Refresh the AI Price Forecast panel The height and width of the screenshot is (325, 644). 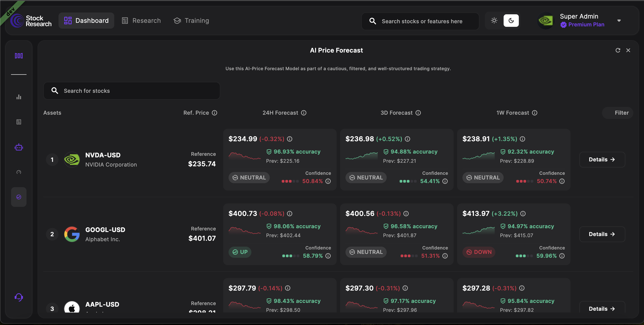[x=618, y=50]
